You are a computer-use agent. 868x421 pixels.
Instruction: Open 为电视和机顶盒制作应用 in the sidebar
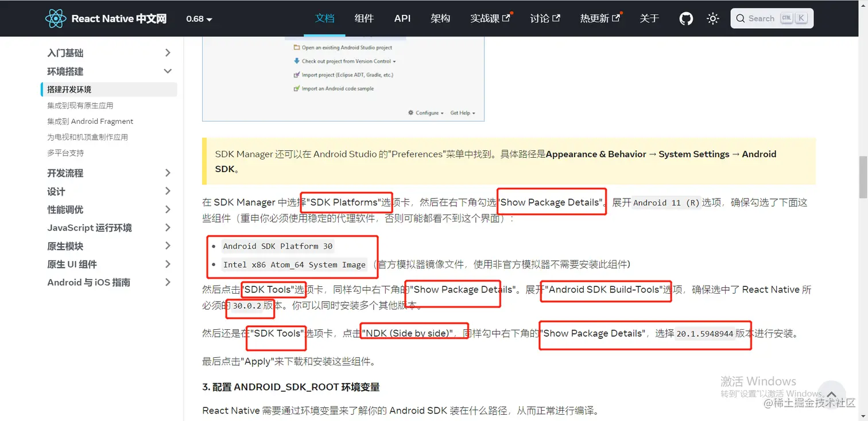tap(87, 137)
